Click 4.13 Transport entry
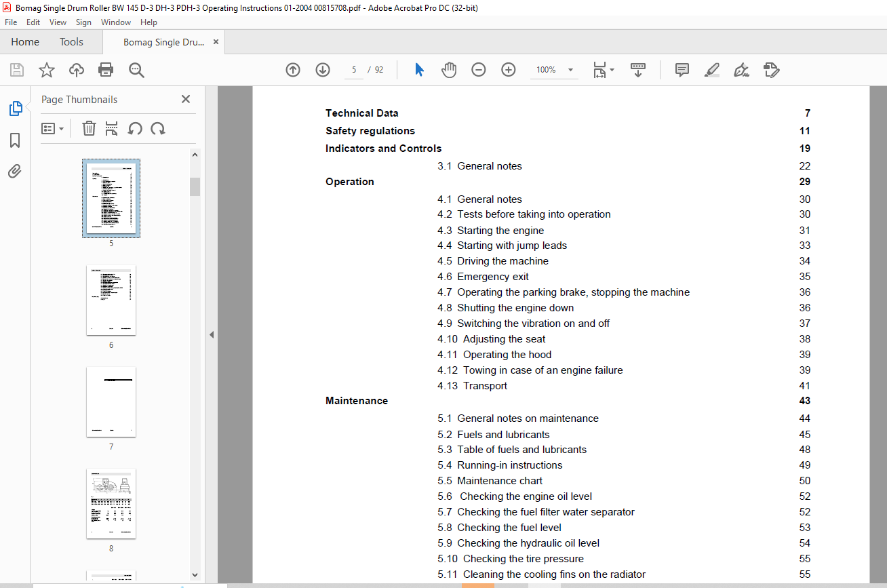This screenshot has width=887, height=588. click(x=473, y=386)
